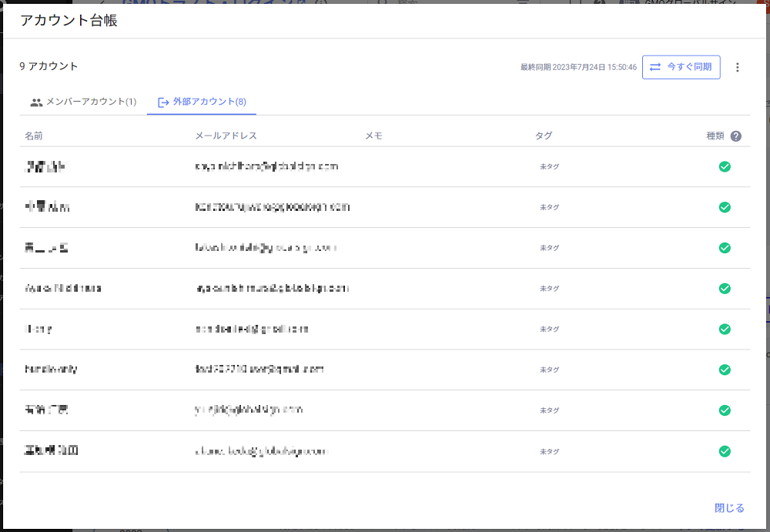The width and height of the screenshot is (770, 532).
Task: Click the 未タグ tag in the last row
Action: pyautogui.click(x=549, y=452)
